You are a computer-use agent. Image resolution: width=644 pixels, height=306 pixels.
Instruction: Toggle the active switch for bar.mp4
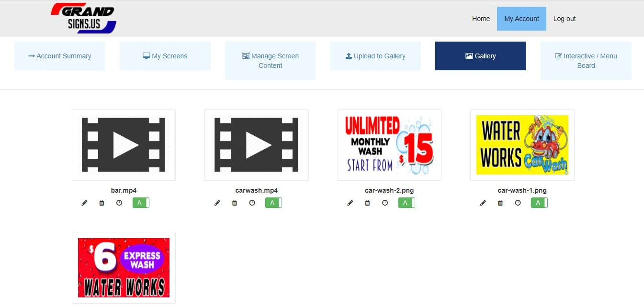tap(141, 203)
